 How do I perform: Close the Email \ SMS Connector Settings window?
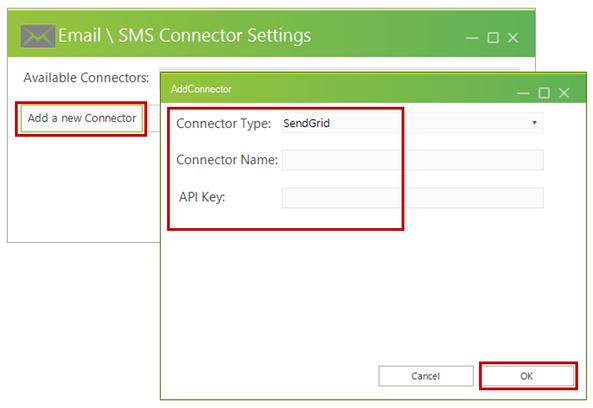[513, 37]
